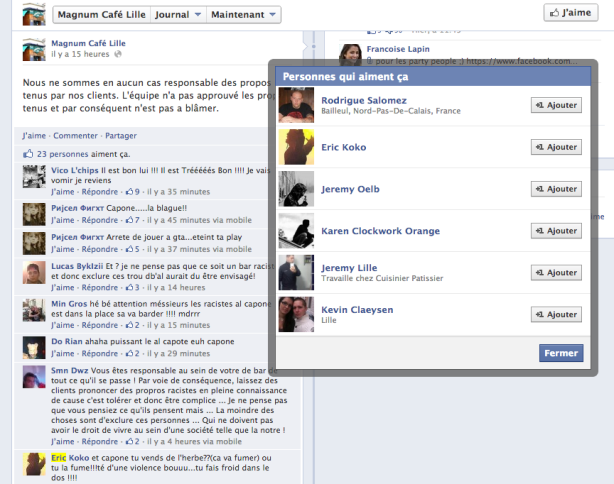Click timestamp il y a 15 heures
The width and height of the screenshot is (614, 484).
tap(80, 54)
